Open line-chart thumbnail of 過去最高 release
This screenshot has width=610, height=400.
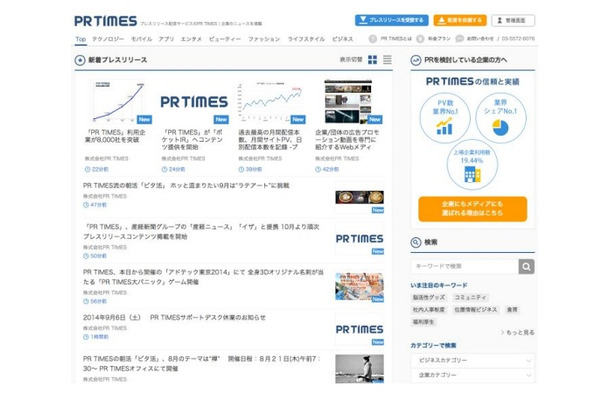pos(271,102)
